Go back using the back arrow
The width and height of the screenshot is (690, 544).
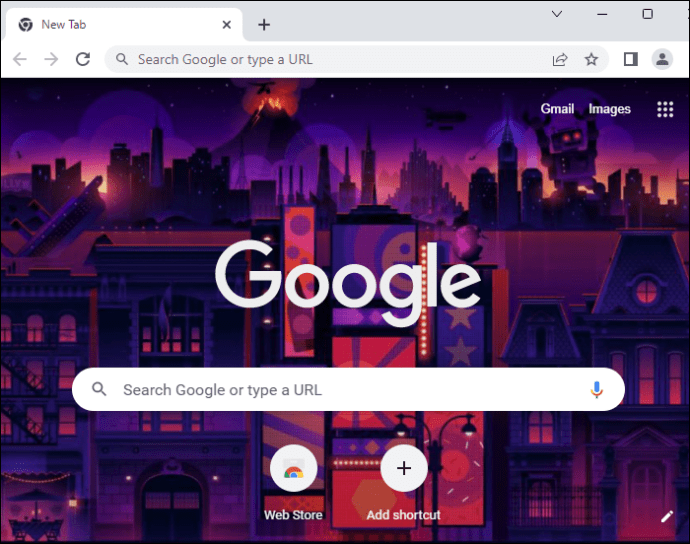click(x=20, y=59)
